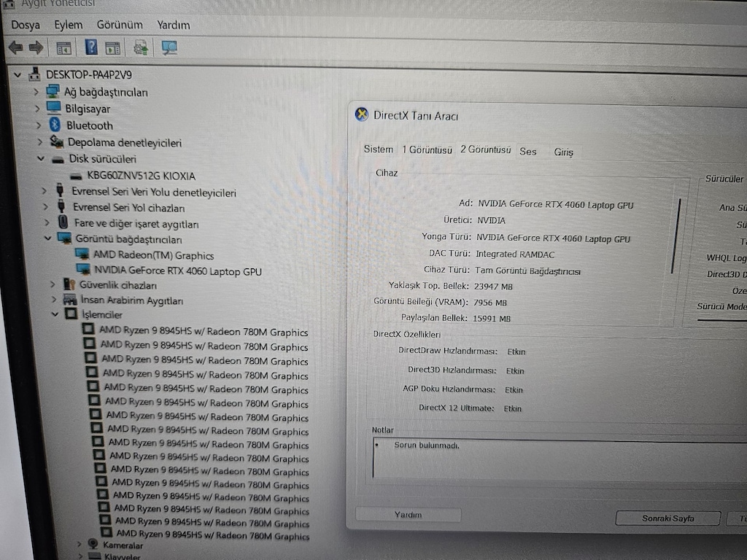
Task: Click the 15991 MB shared memory value
Action: (492, 319)
